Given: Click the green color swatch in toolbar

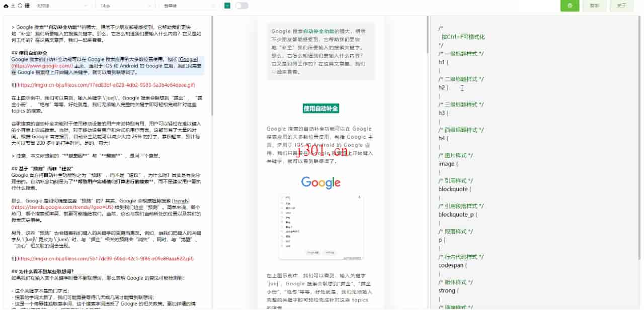Looking at the screenshot, I should click(227, 6).
